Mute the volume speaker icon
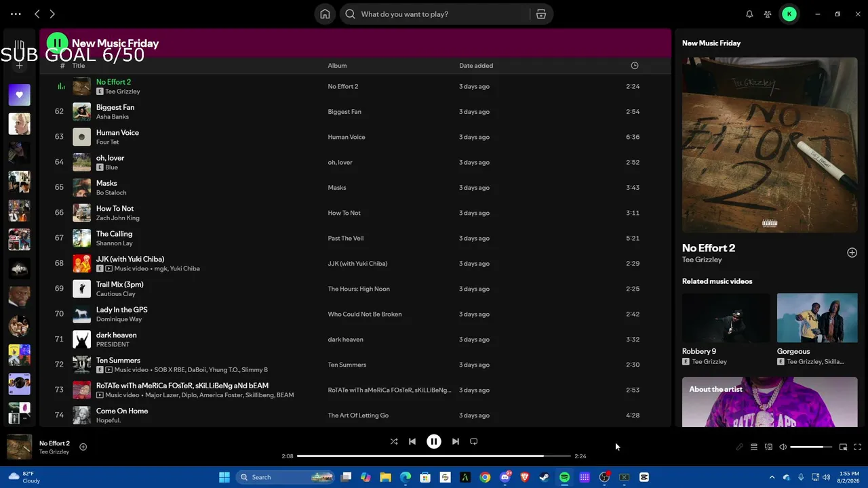This screenshot has height=488, width=868. [783, 447]
